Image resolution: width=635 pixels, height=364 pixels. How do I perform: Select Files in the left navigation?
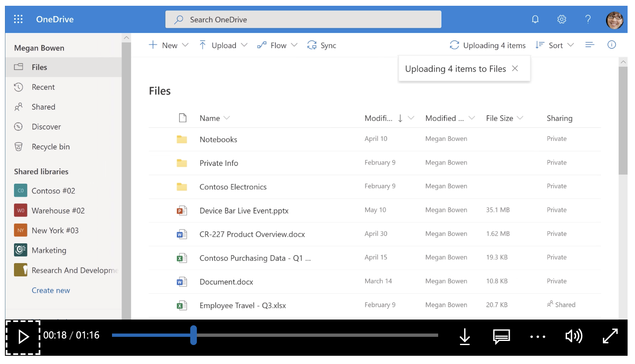click(63, 67)
